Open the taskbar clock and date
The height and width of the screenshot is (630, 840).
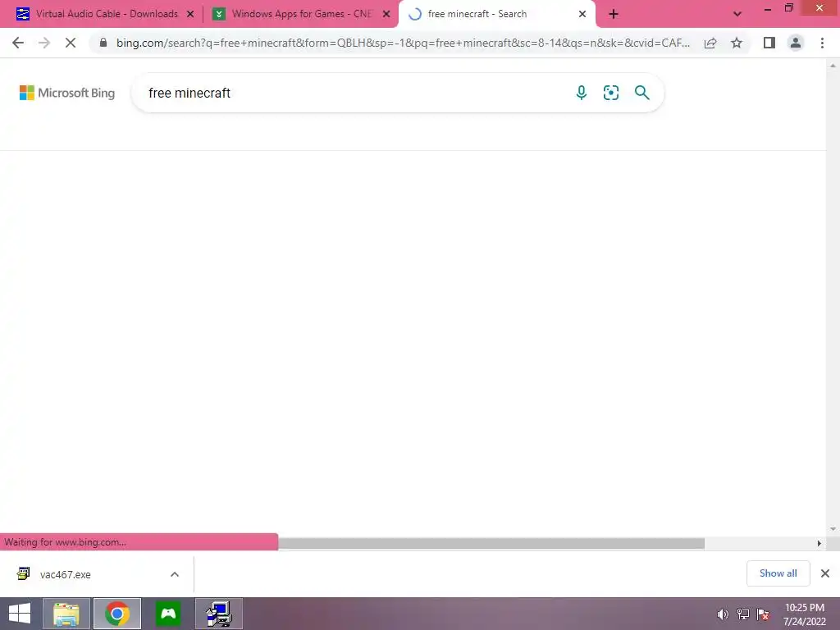click(x=804, y=614)
